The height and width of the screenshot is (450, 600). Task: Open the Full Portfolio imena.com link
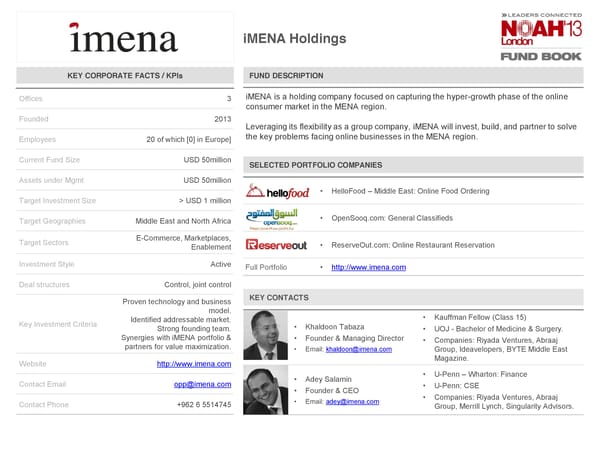point(368,267)
